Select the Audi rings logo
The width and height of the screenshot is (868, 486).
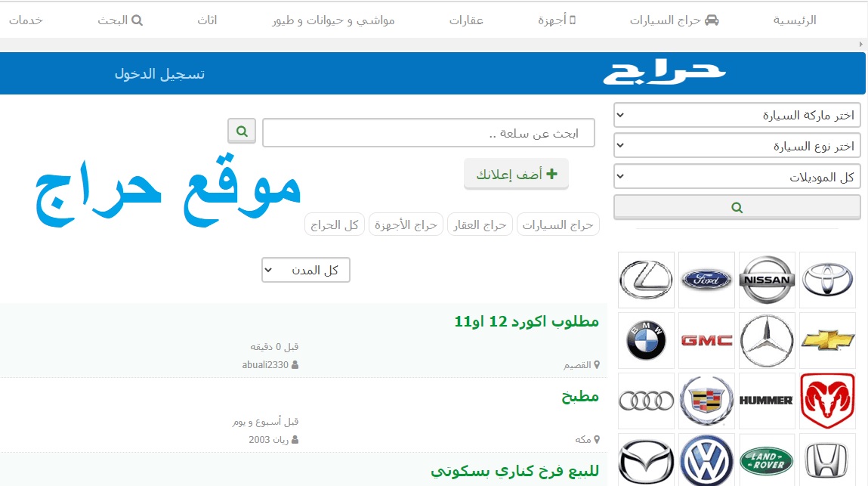click(646, 401)
